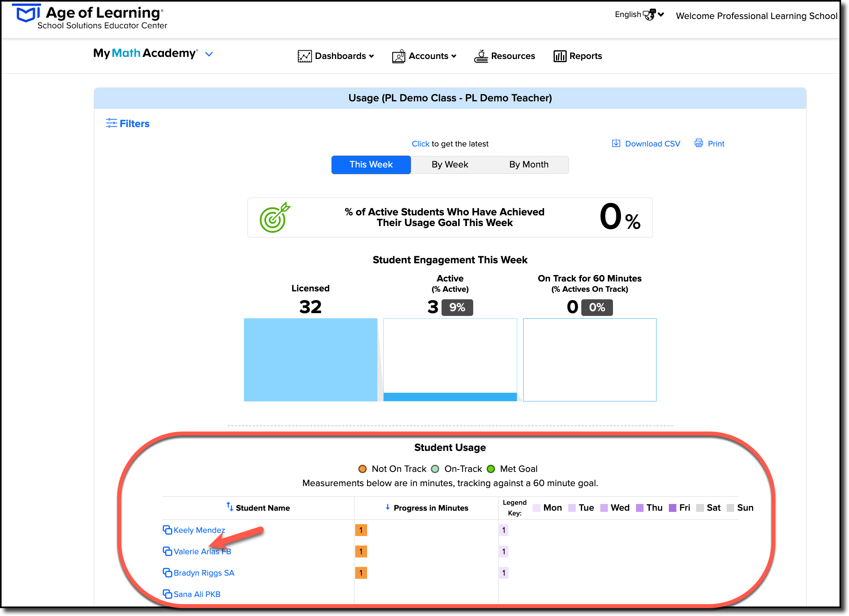Click Bradyn Riggs orange progress bar
849x616 pixels.
point(361,573)
